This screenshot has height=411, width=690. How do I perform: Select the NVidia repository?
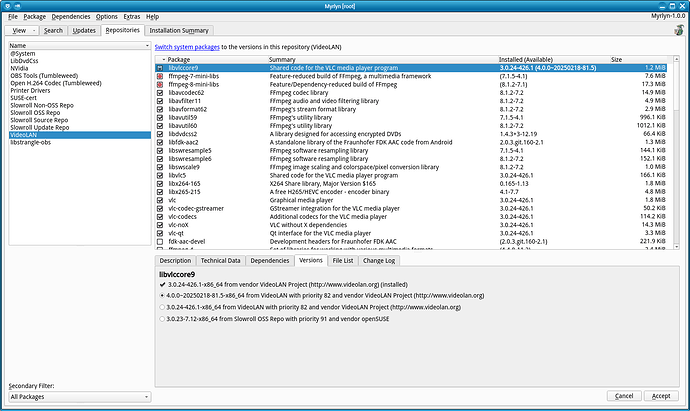pos(80,69)
